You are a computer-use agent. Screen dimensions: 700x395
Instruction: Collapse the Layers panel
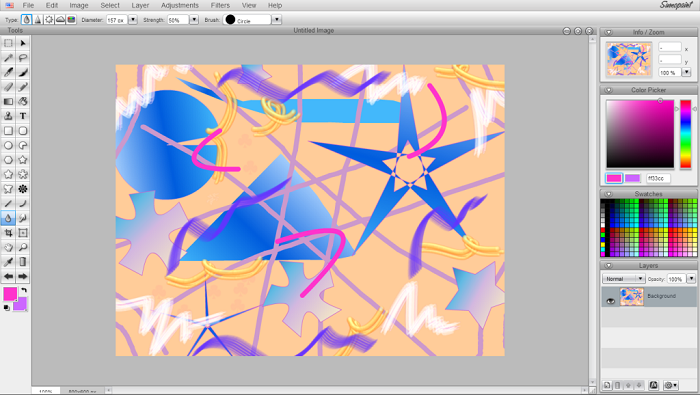pyautogui.click(x=608, y=266)
